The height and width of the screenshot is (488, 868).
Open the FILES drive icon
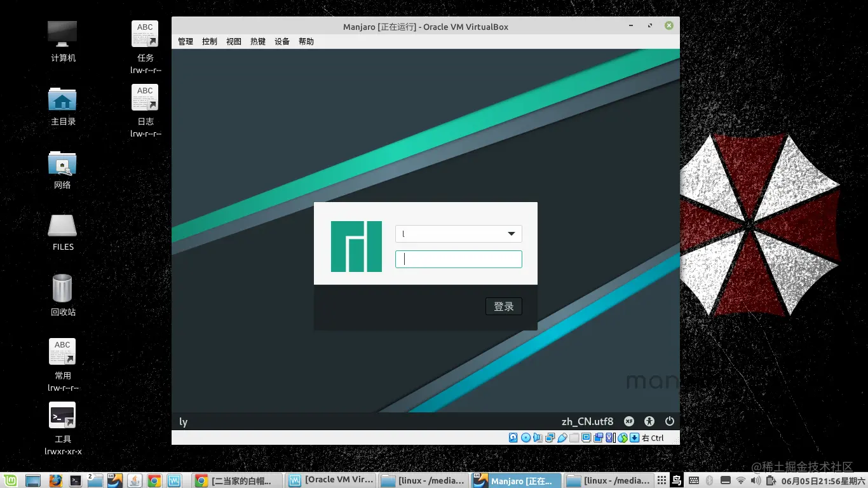[x=63, y=232]
